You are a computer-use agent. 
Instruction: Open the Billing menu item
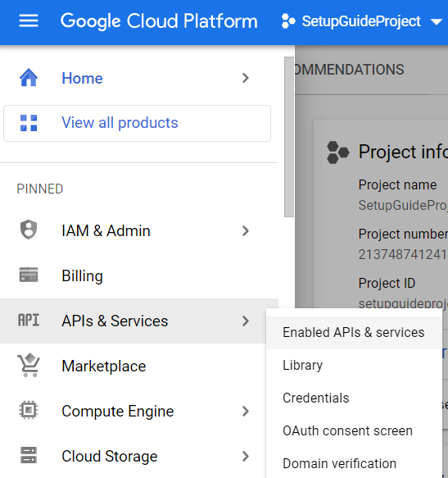click(x=139, y=275)
